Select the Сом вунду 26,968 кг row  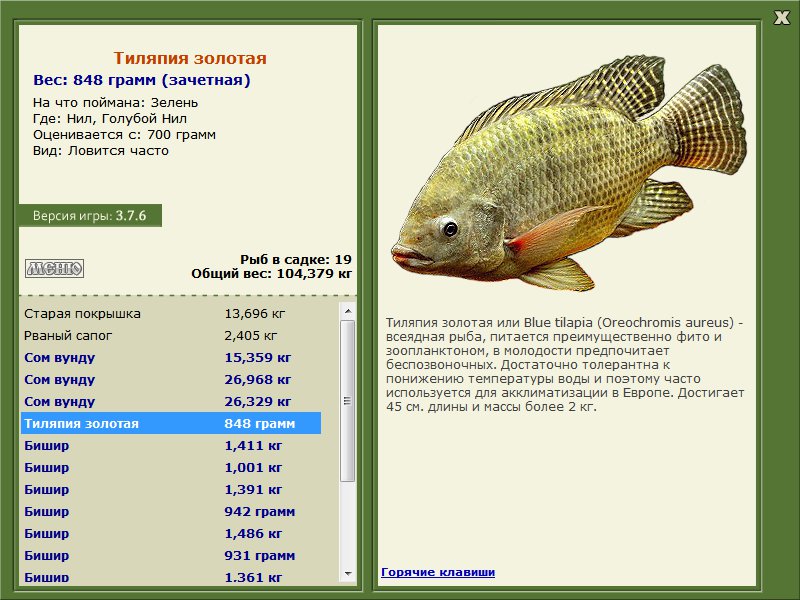click(171, 380)
